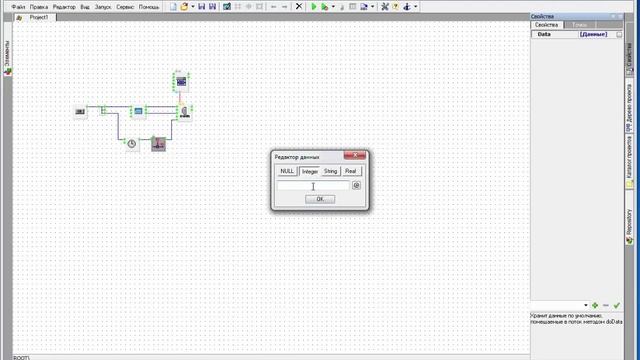Select the topmost element with the dark-blue icon
Image resolution: width=640 pixels, height=360 pixels.
point(181,82)
